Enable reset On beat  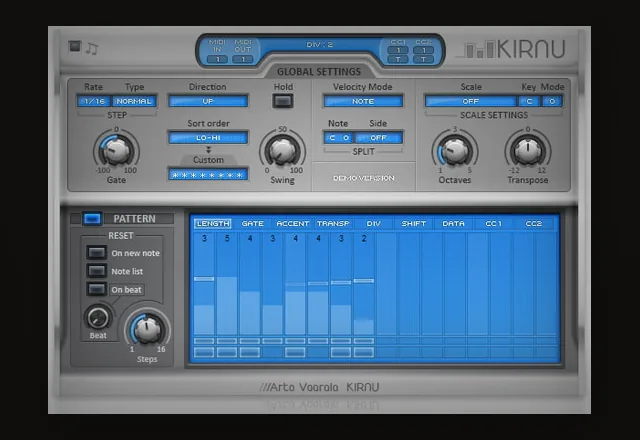[96, 289]
